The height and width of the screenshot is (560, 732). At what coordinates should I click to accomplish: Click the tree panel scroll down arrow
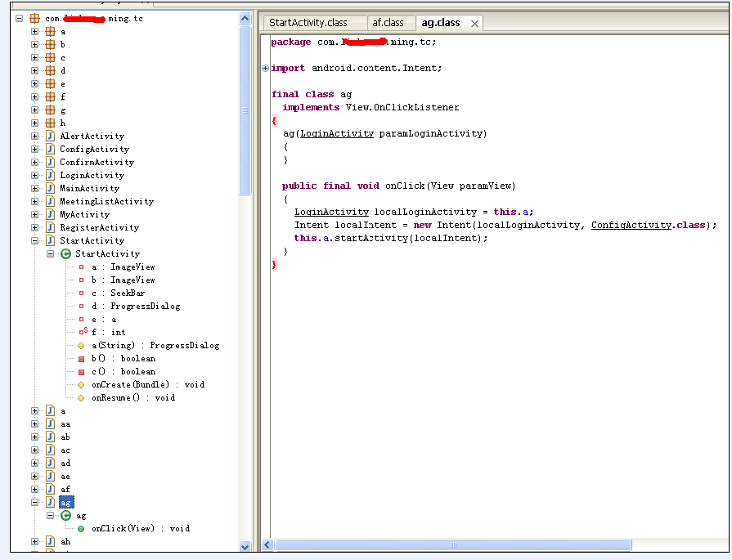tap(245, 546)
